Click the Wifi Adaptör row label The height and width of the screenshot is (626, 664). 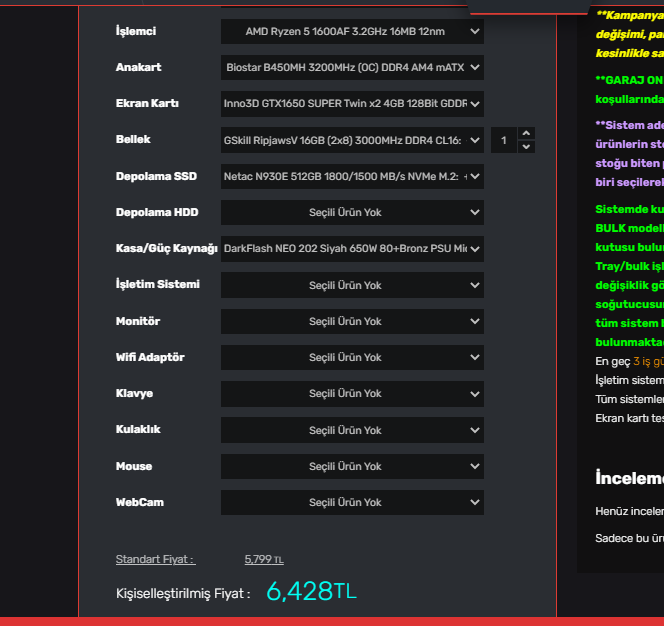click(150, 357)
